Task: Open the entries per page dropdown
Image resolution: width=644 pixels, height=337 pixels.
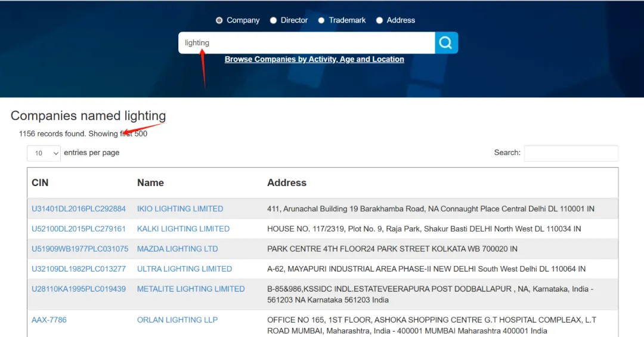Action: pos(44,153)
